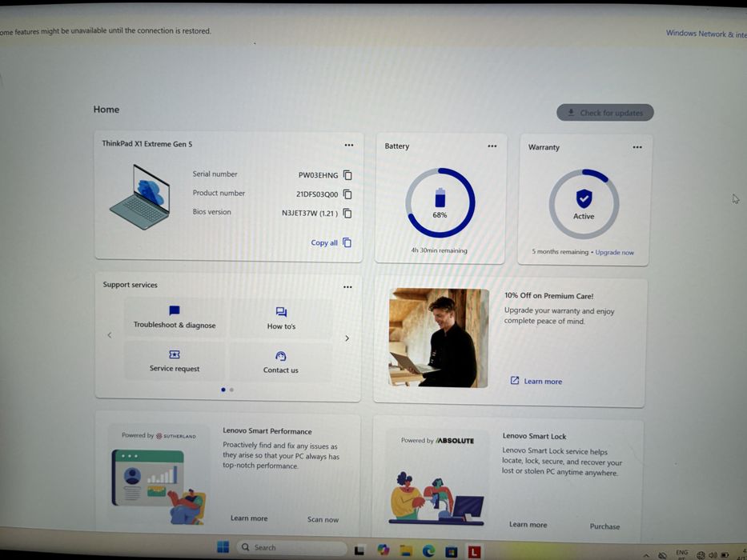The image size is (747, 560).
Task: Go to previous support services page
Action: tap(110, 335)
